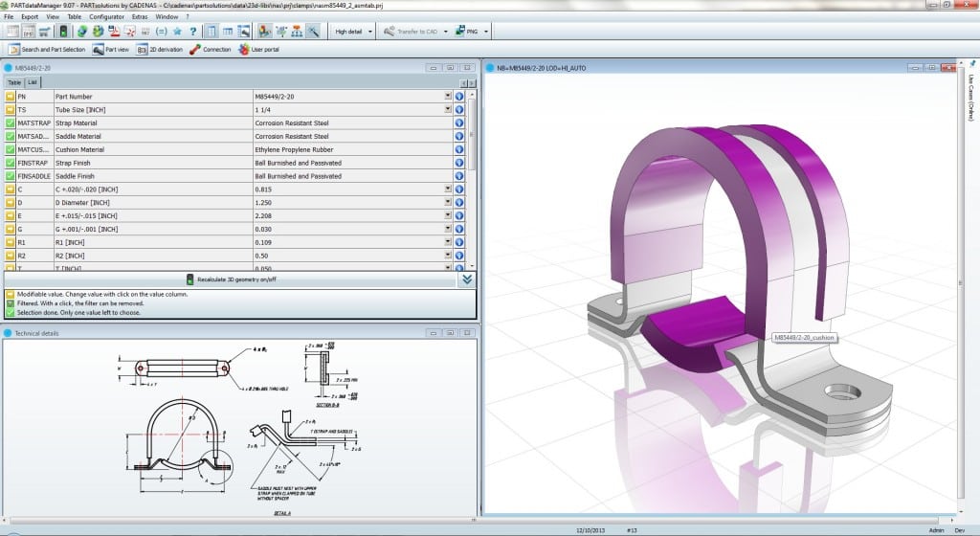Open the High detail dropdown
980x536 pixels.
coord(368,32)
